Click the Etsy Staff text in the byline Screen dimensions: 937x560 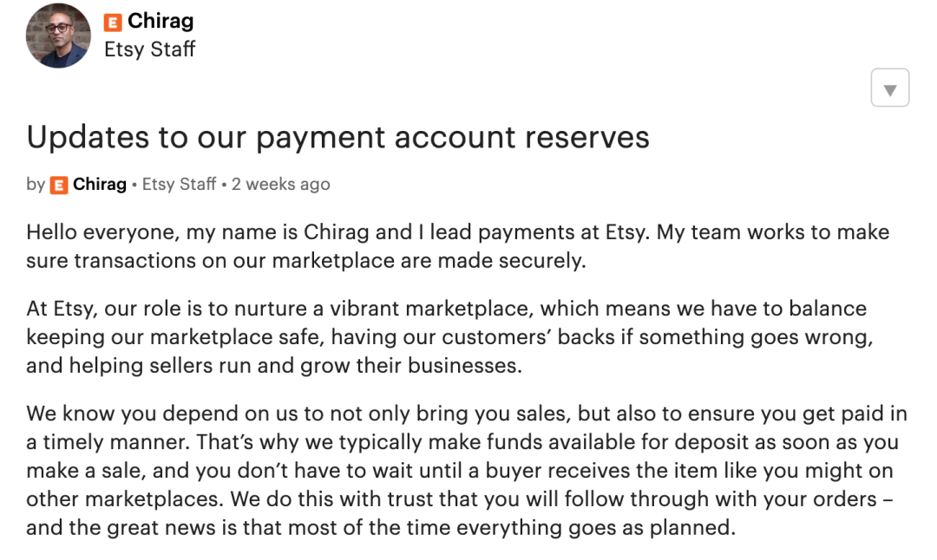tap(180, 184)
